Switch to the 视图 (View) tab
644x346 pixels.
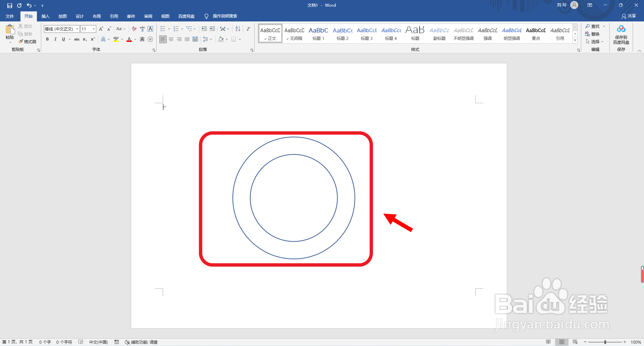coord(165,16)
